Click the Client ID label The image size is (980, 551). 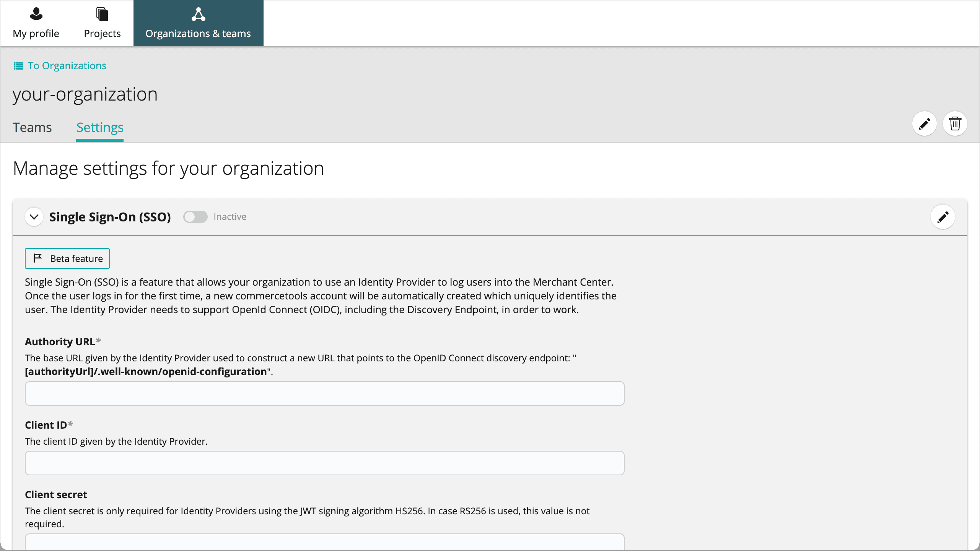(x=46, y=425)
